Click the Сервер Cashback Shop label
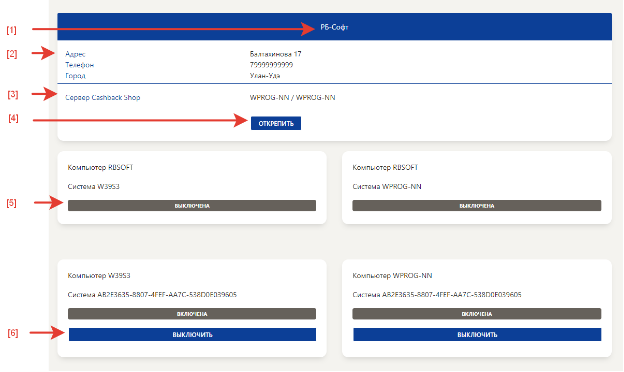 [103, 97]
